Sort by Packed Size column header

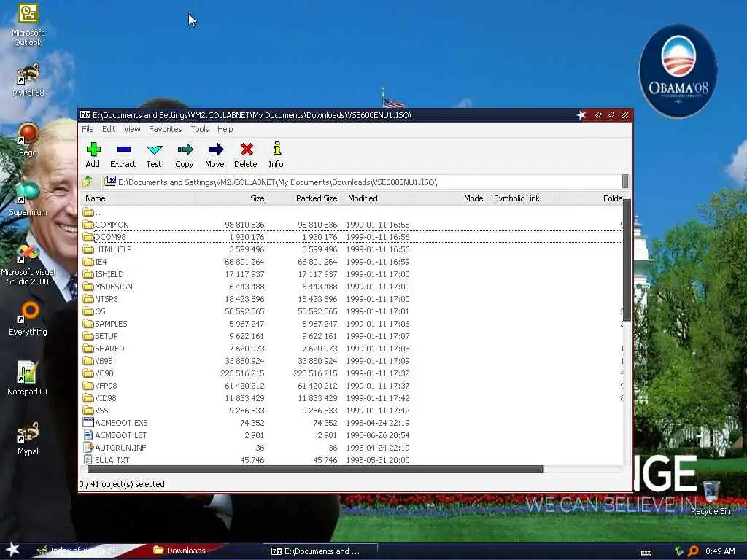tap(304, 198)
